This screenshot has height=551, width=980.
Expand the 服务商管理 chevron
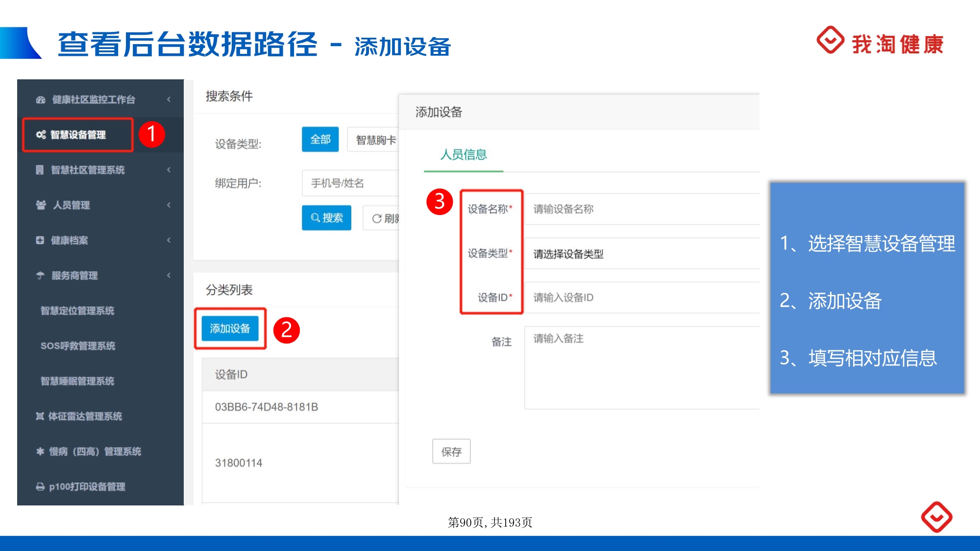(x=169, y=275)
